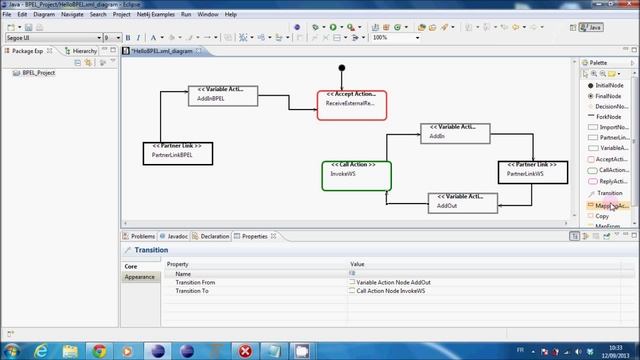Open the Run button dropdown arrow

point(342,27)
